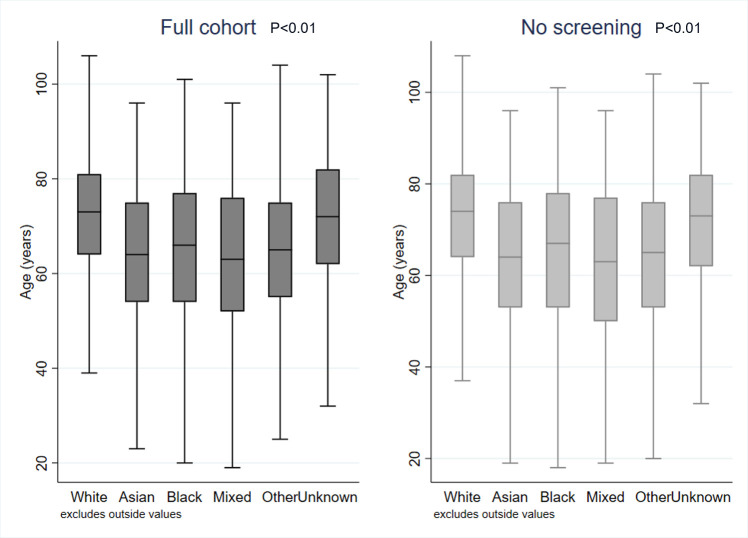Click the "No screening" chart title
Viewport: 748px width, 538px height.
click(580, 28)
